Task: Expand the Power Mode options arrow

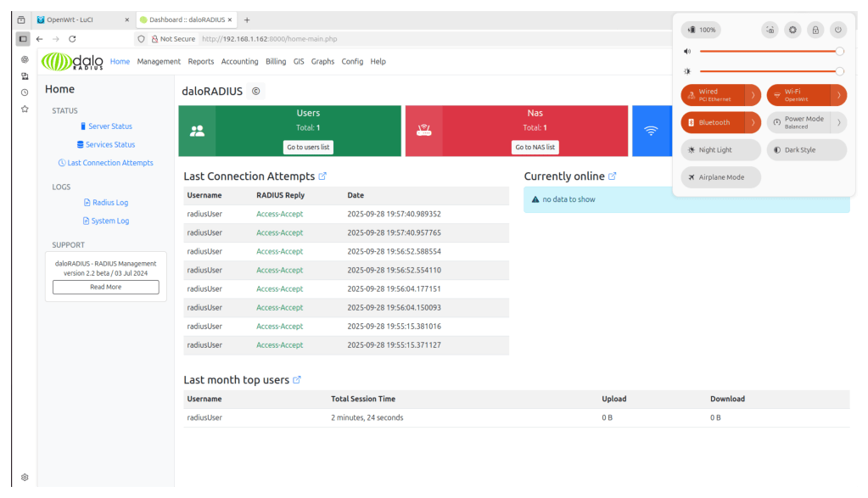Action: click(x=838, y=122)
